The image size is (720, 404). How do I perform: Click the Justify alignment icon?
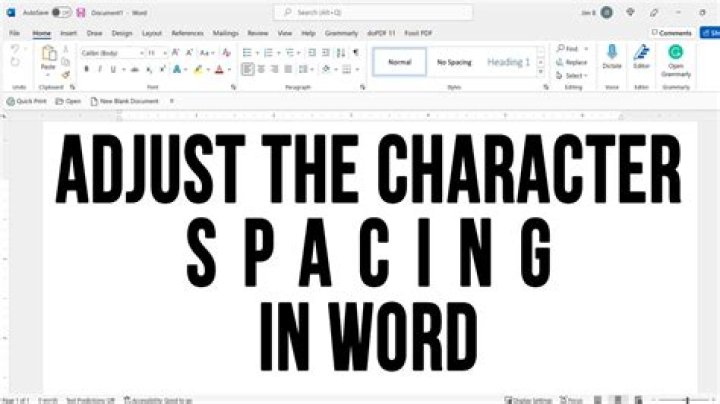click(x=288, y=69)
